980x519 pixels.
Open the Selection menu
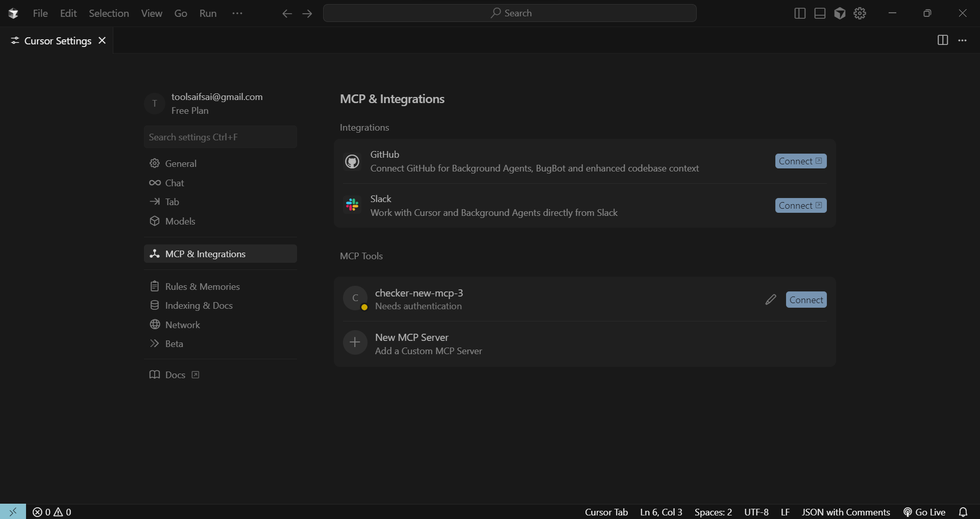(x=109, y=13)
